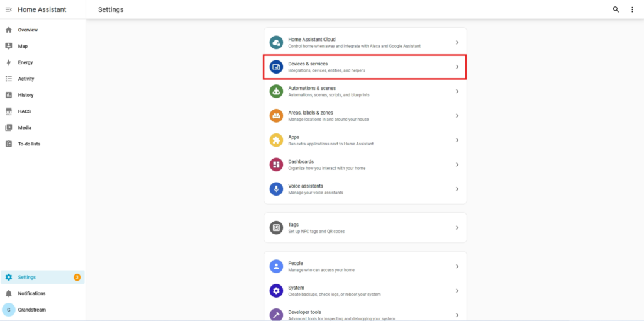Open Notifications label in sidebar
The image size is (644, 321).
click(31, 293)
